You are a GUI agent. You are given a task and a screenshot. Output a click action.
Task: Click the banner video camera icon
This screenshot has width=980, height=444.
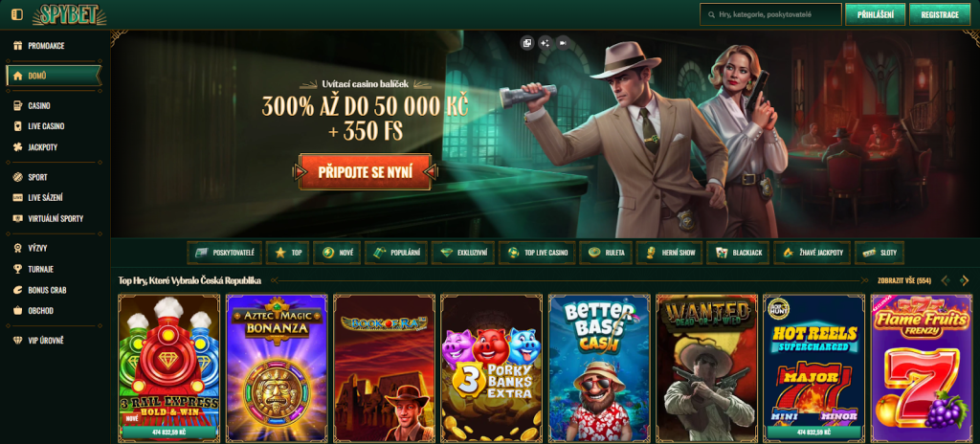(x=563, y=43)
